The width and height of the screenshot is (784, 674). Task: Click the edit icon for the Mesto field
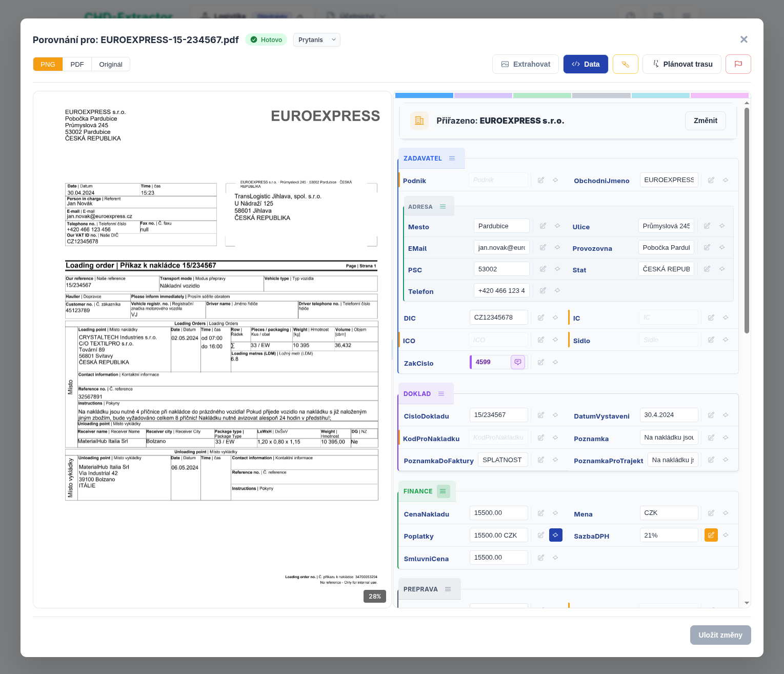pos(543,226)
